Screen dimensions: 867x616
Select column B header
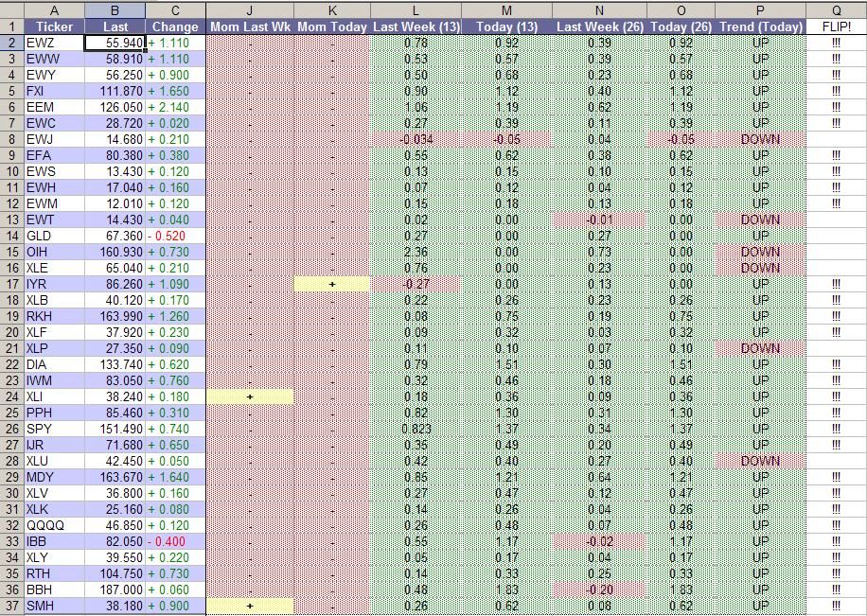(115, 10)
